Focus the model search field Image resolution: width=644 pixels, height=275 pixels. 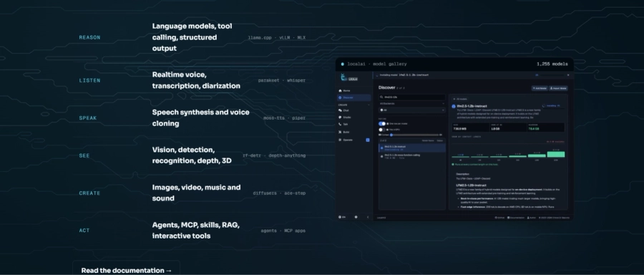click(x=412, y=97)
